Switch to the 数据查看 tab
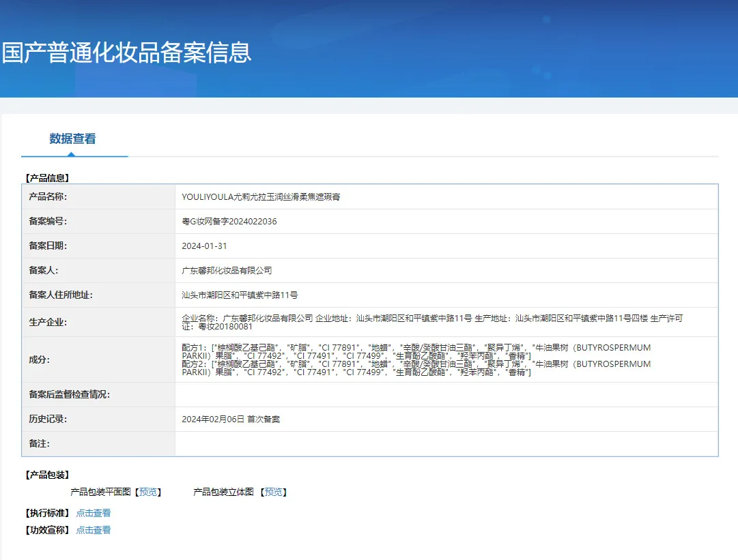 72,138
